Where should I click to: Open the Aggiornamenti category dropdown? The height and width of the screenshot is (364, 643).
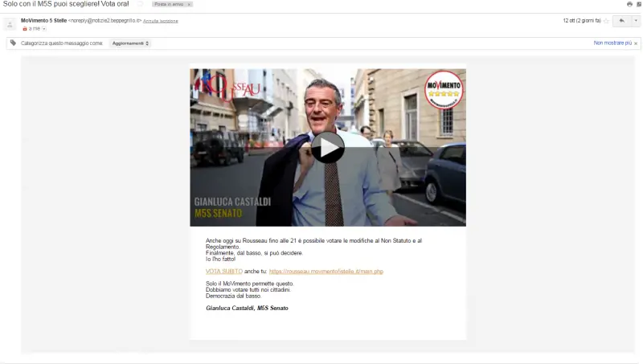130,43
